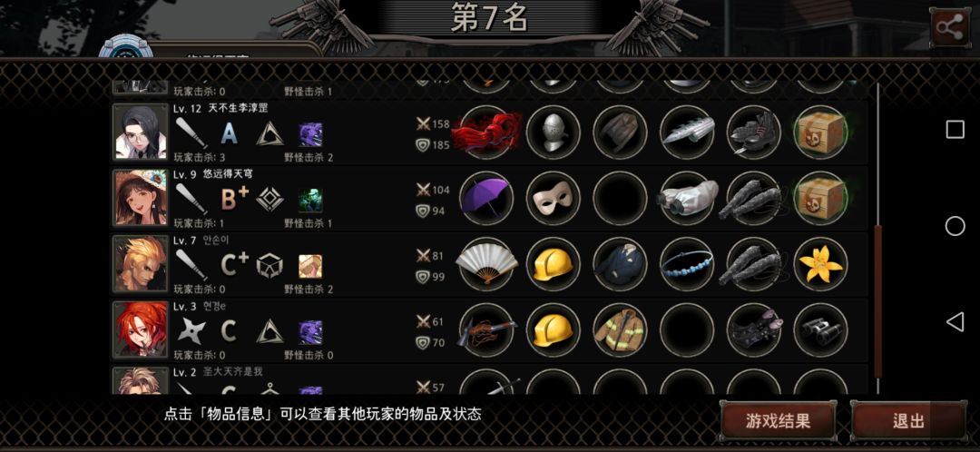Screen dimensions: 980x452
Task: Select the white folding fan item
Action: pos(486,264)
